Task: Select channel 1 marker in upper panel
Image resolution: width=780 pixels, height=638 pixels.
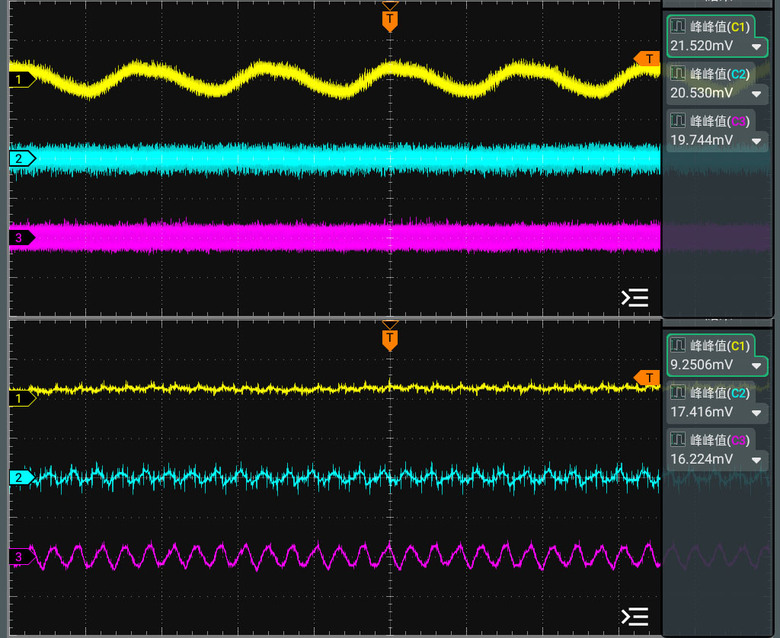Action: [x=22, y=80]
